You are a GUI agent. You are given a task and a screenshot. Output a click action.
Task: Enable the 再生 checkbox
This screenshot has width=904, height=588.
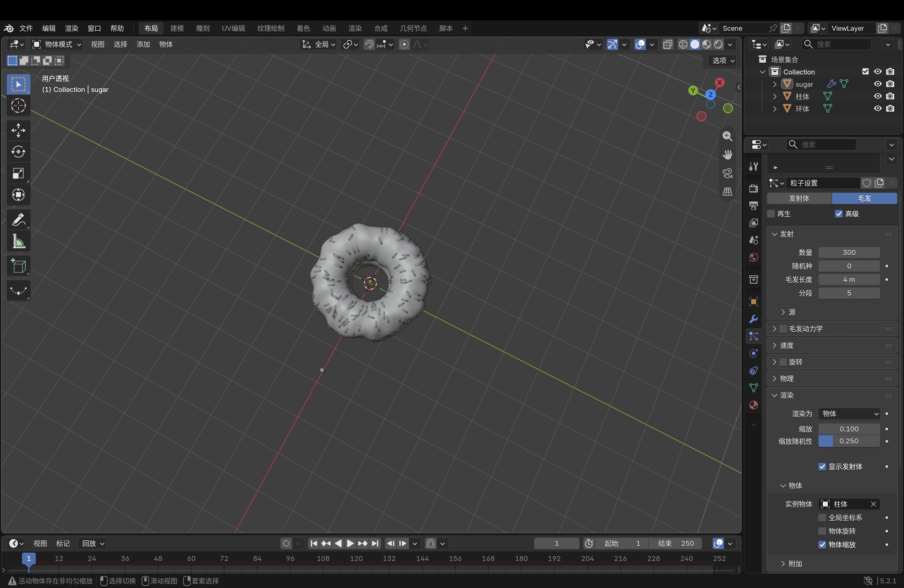[771, 214]
